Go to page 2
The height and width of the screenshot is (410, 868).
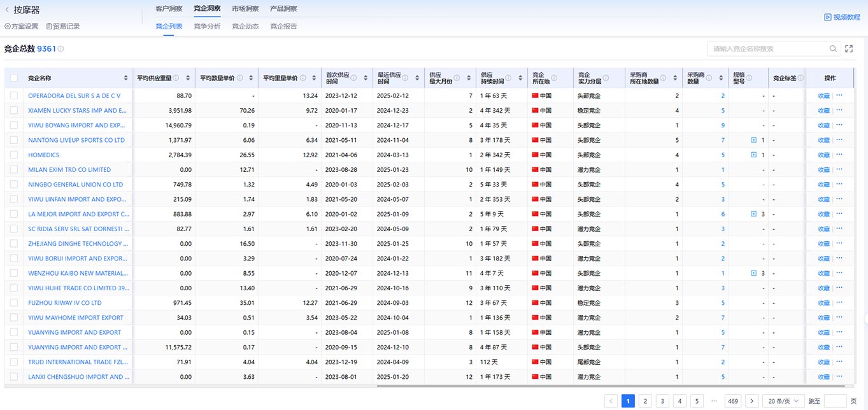(x=645, y=401)
